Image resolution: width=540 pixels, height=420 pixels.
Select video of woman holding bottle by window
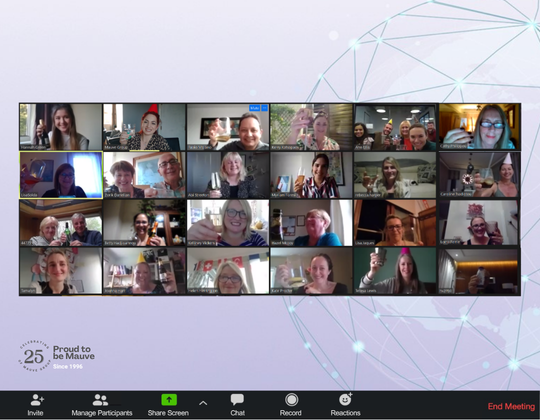click(x=61, y=127)
